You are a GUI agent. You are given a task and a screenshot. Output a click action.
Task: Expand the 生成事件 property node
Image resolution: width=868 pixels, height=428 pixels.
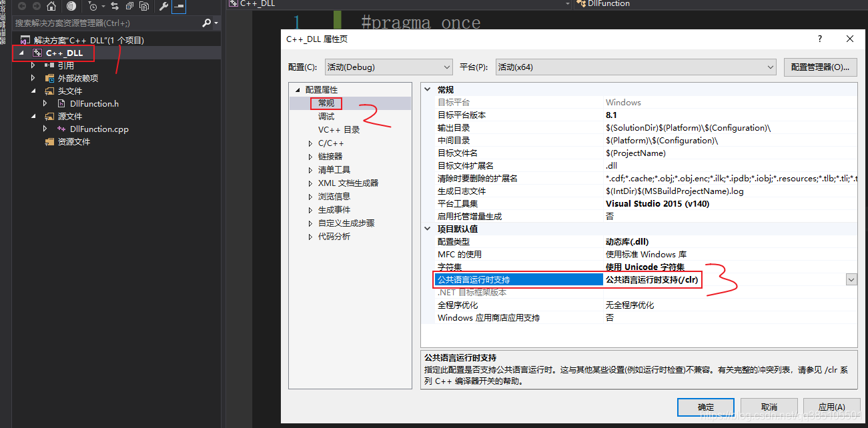pos(310,210)
